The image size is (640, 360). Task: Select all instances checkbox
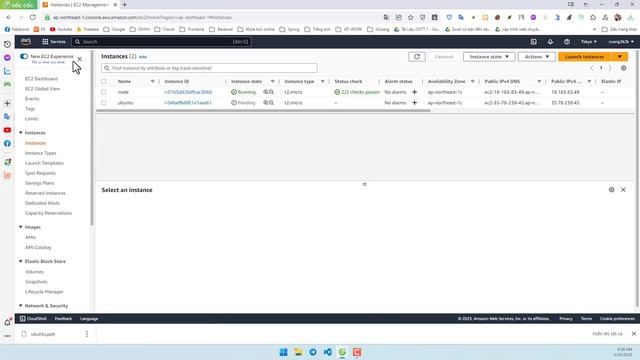point(104,82)
